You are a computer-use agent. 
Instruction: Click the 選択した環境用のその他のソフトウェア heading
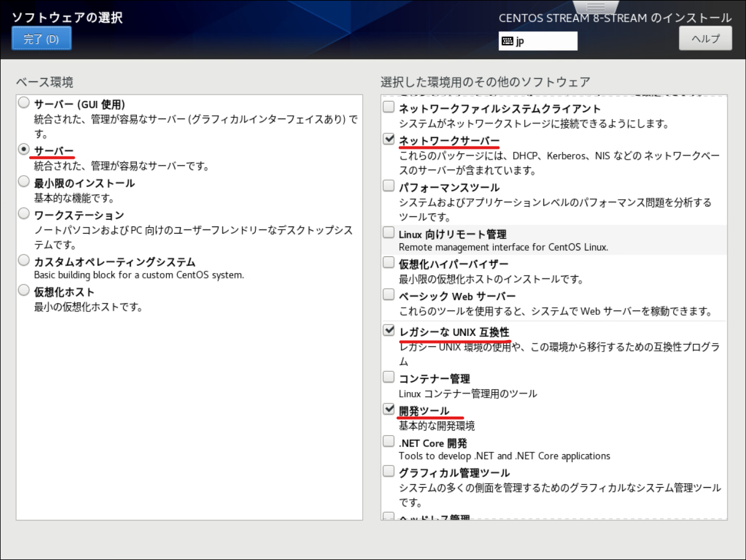click(x=485, y=82)
